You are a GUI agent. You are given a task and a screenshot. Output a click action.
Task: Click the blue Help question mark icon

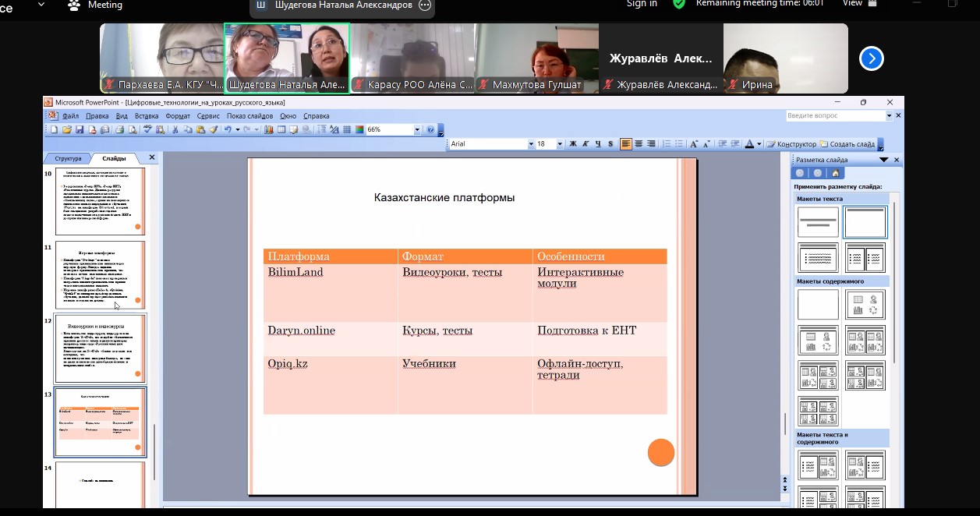(x=430, y=130)
